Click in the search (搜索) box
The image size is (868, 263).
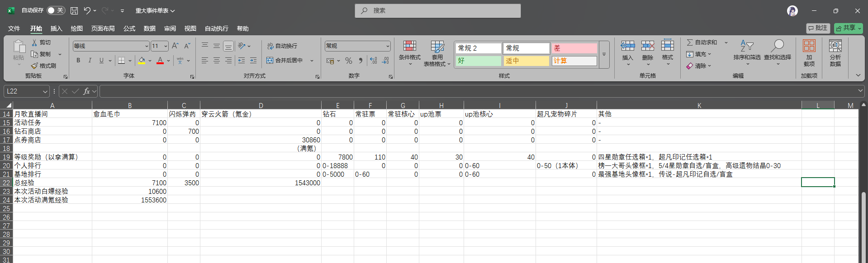pyautogui.click(x=437, y=10)
